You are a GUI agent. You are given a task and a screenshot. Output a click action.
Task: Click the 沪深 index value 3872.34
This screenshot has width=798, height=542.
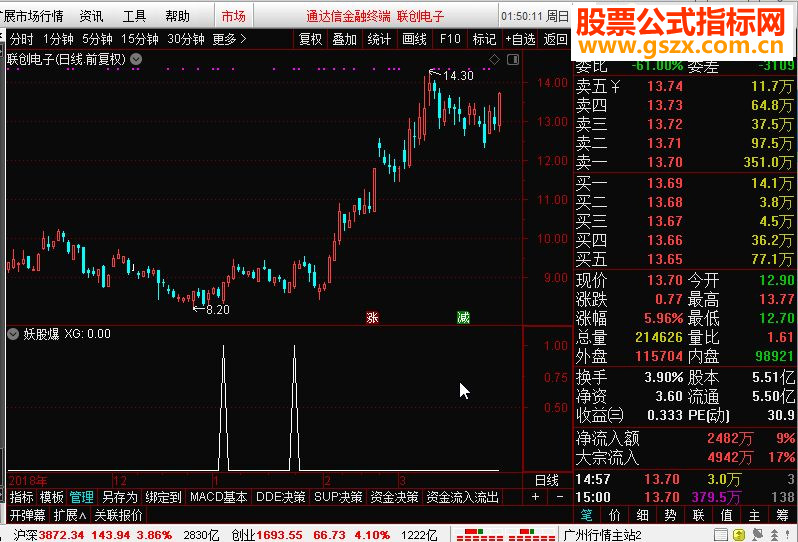(x=61, y=535)
